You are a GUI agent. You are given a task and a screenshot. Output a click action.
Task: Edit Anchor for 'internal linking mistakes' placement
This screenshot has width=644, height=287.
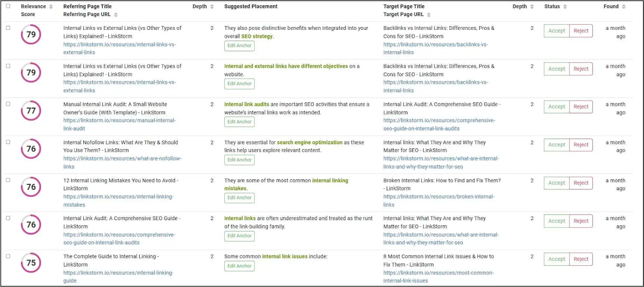pyautogui.click(x=239, y=198)
